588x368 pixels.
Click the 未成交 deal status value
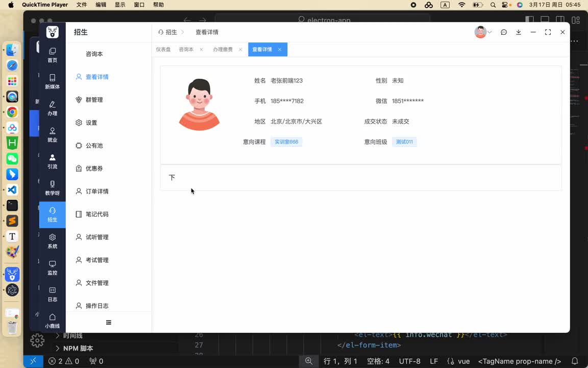401,122
